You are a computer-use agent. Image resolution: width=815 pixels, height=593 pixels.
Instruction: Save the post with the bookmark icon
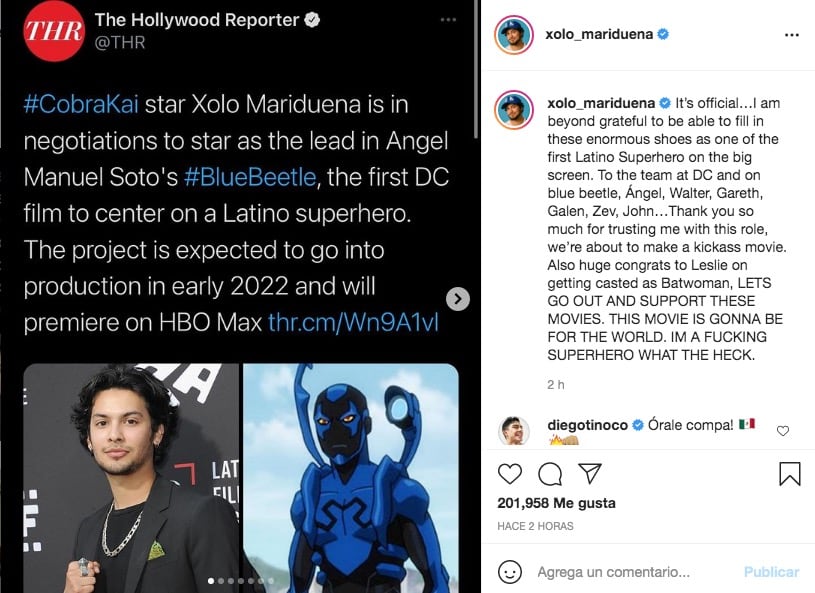790,473
